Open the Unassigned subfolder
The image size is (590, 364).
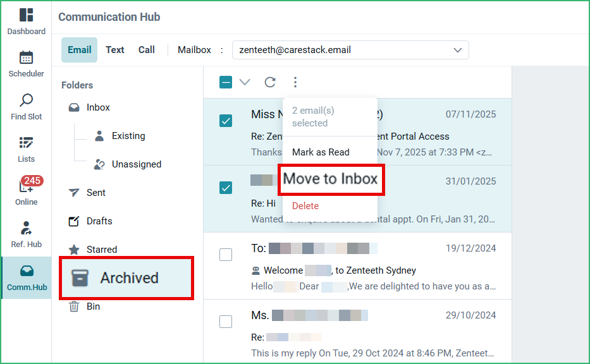(137, 164)
